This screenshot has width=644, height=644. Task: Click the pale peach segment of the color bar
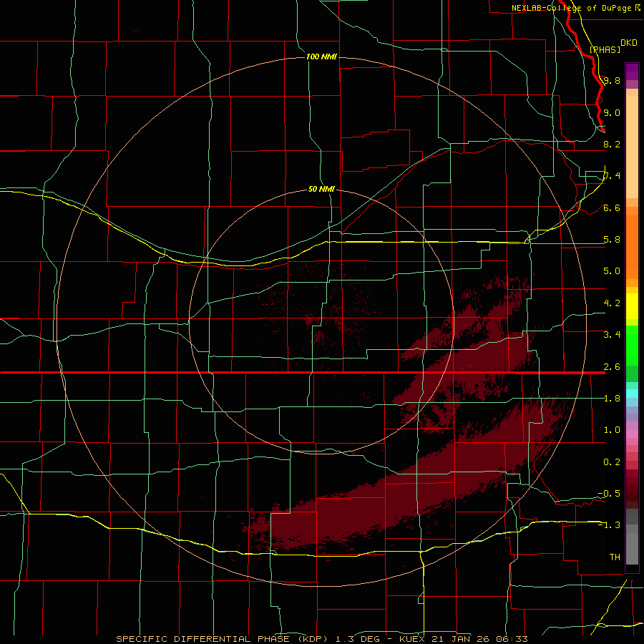click(632, 147)
